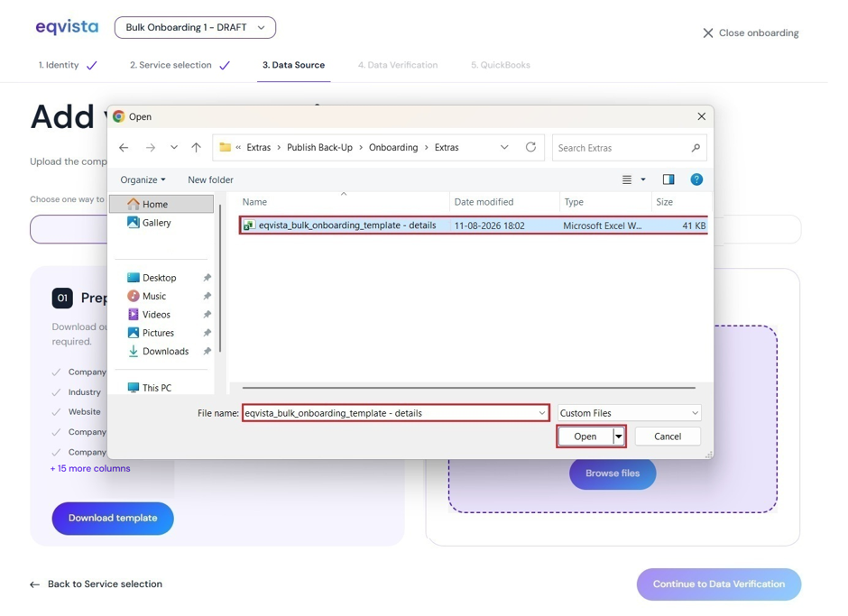
Task: Open the Organize menu
Action: pos(143,179)
